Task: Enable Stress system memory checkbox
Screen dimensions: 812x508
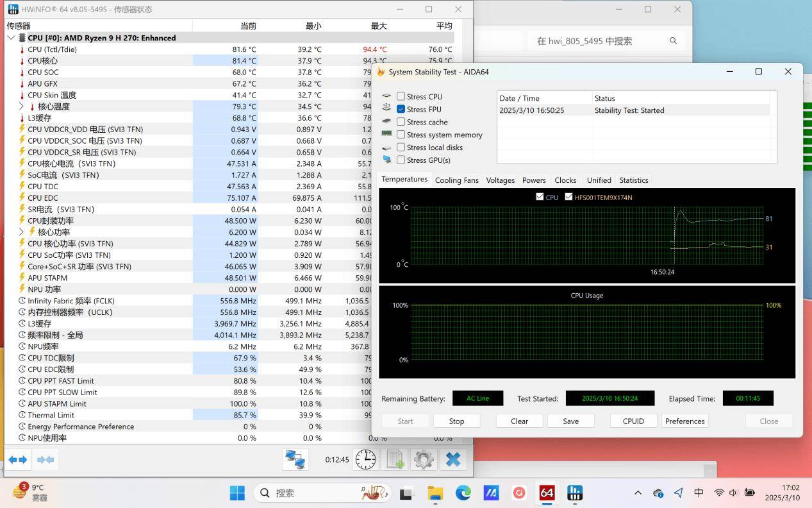Action: pyautogui.click(x=401, y=135)
